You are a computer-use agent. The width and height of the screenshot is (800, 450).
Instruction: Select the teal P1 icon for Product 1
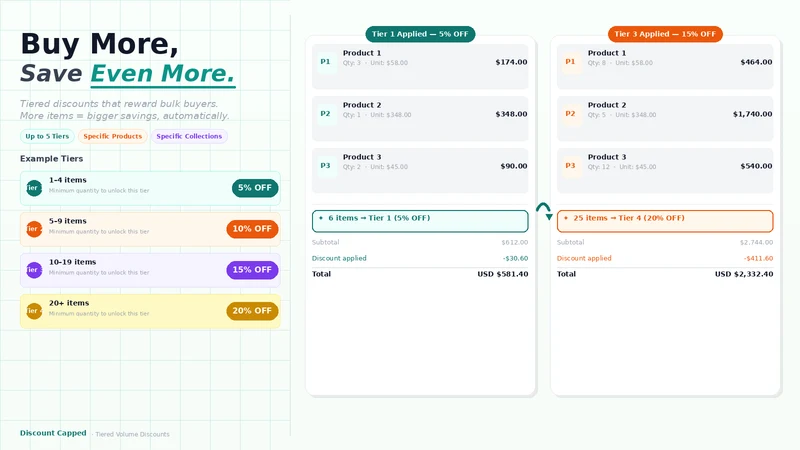tap(326, 62)
